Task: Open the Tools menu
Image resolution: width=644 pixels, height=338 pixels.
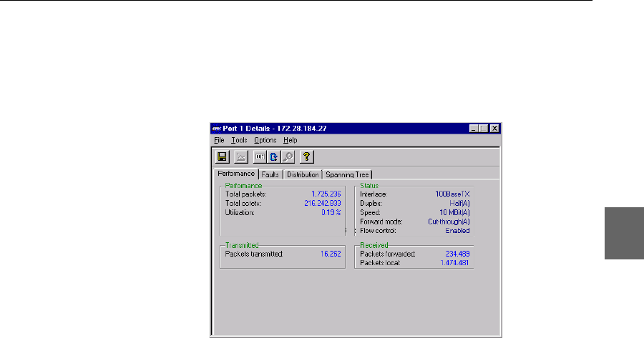Action: click(x=239, y=141)
